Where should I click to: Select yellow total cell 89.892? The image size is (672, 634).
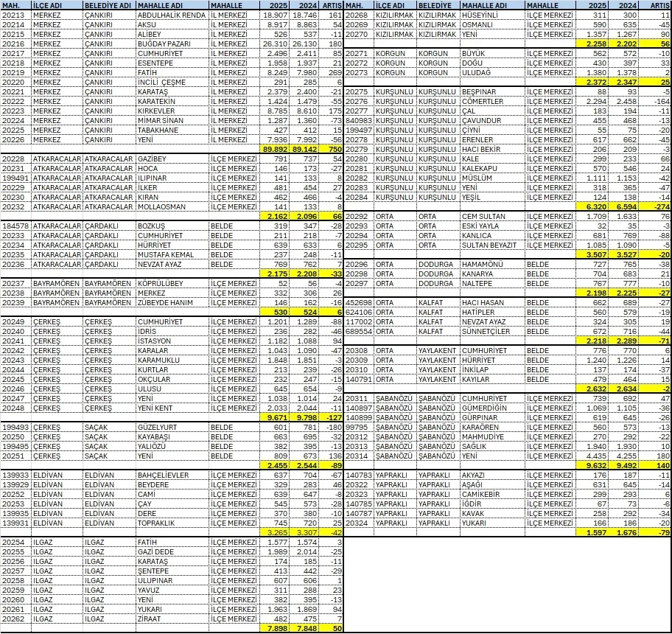pyautogui.click(x=276, y=148)
